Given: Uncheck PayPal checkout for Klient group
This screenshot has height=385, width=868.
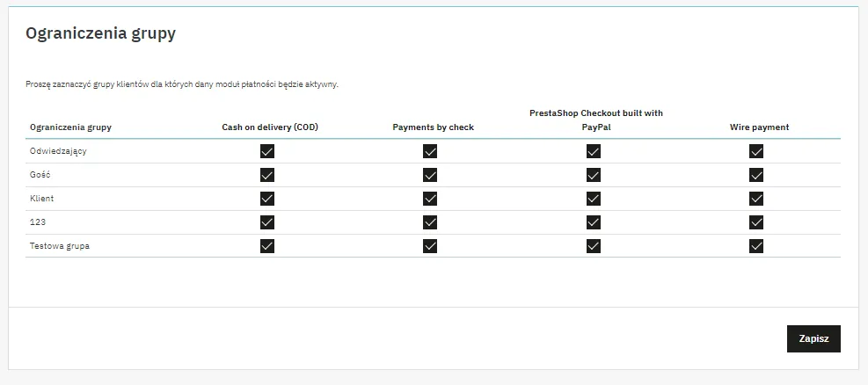Looking at the screenshot, I should click(x=594, y=199).
